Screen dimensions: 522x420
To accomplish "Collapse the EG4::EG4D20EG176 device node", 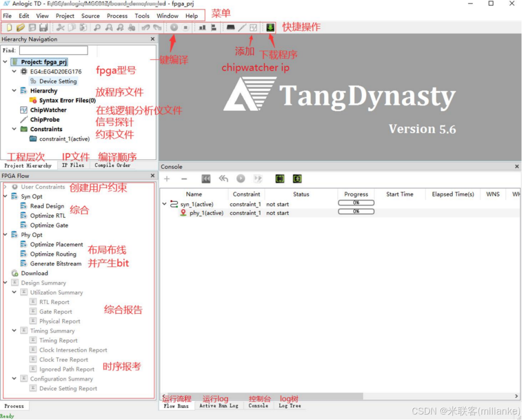I will point(14,71).
